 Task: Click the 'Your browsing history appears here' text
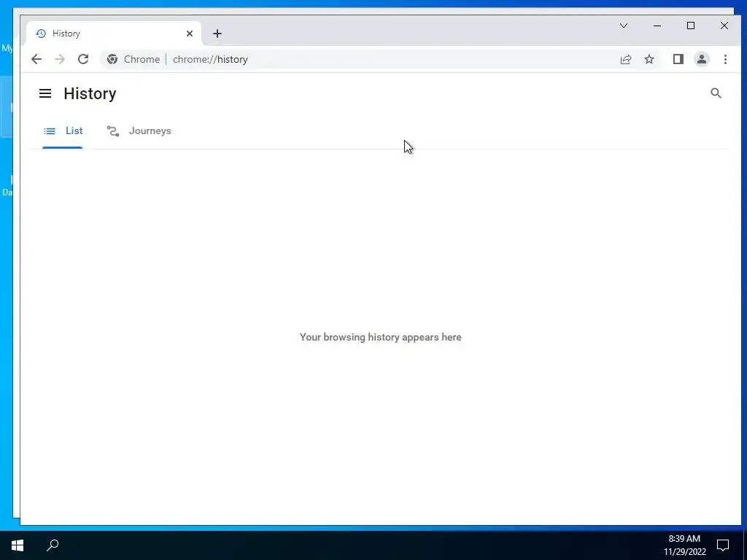coord(381,337)
